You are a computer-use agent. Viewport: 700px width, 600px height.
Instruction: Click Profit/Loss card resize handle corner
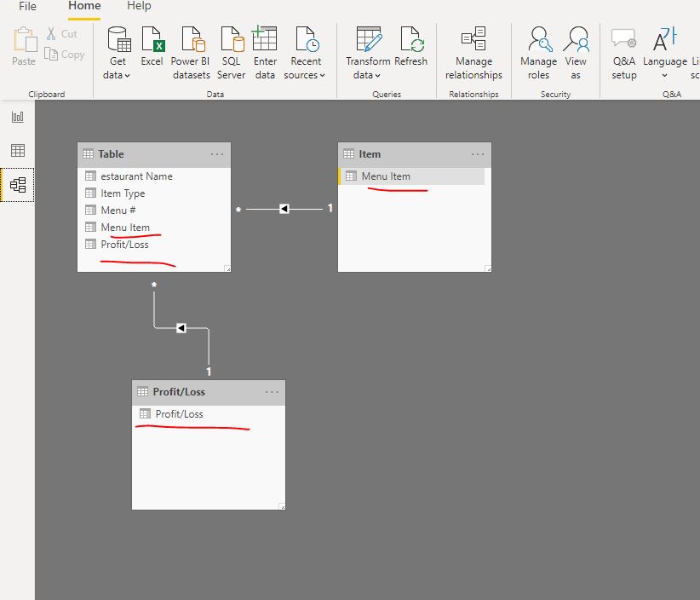[282, 505]
